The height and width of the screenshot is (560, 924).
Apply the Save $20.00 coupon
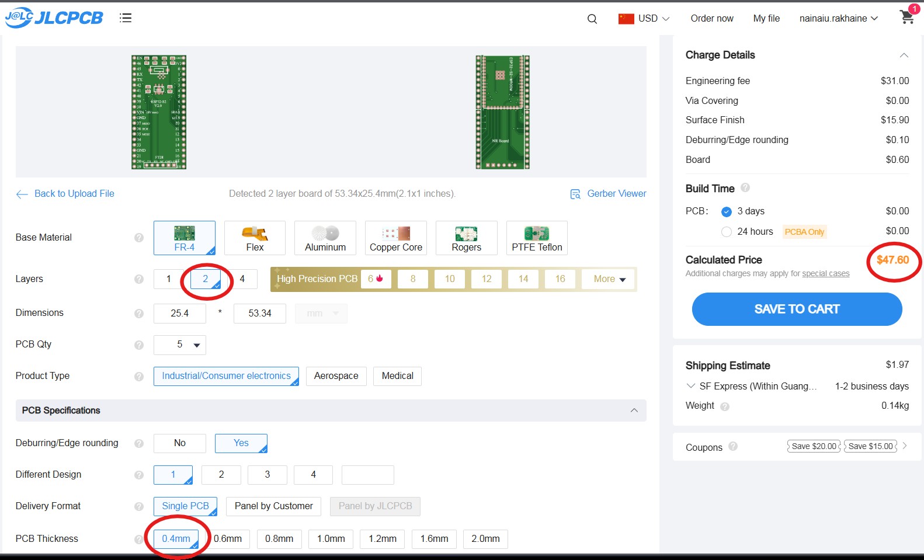(x=814, y=446)
